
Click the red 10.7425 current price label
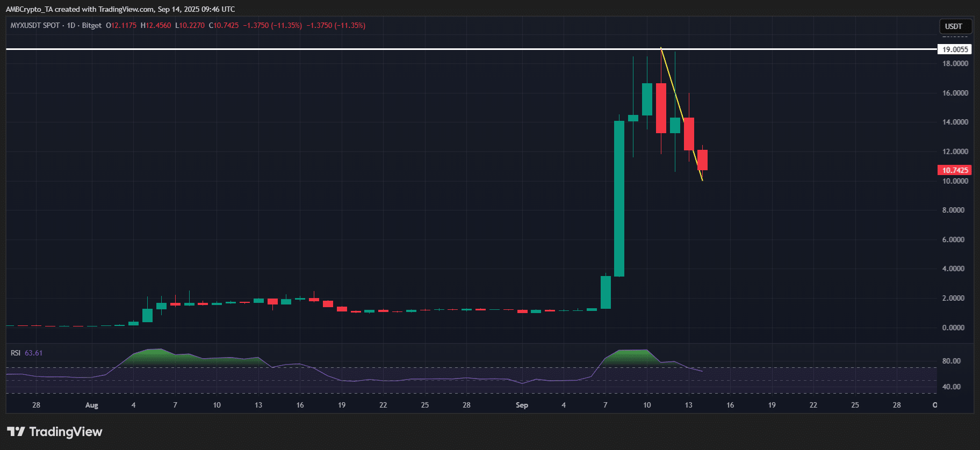pos(955,170)
